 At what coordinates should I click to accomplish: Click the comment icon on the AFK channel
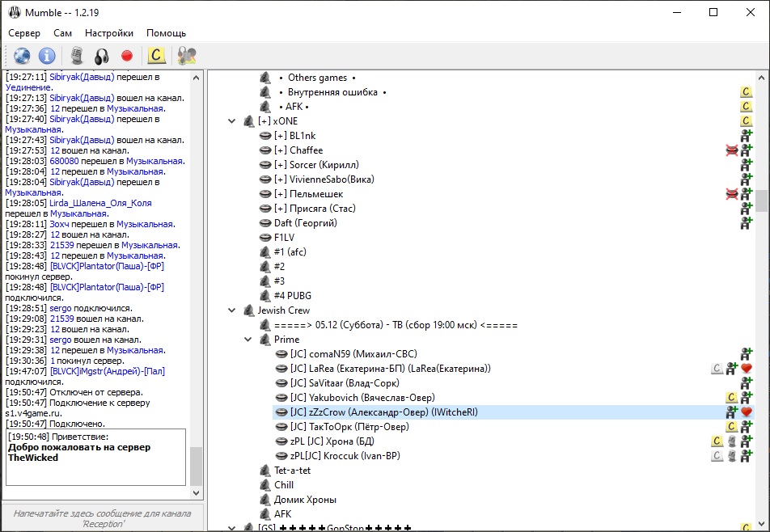747,107
